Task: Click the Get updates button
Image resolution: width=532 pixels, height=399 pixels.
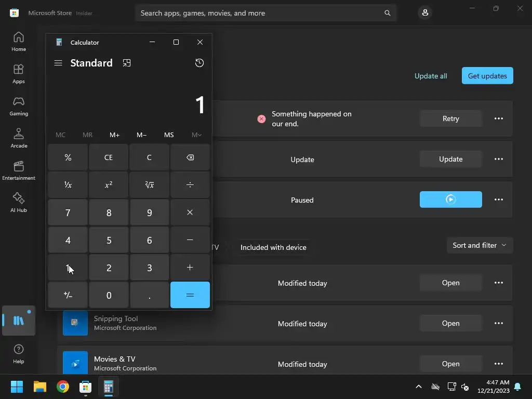Action: tap(487, 76)
